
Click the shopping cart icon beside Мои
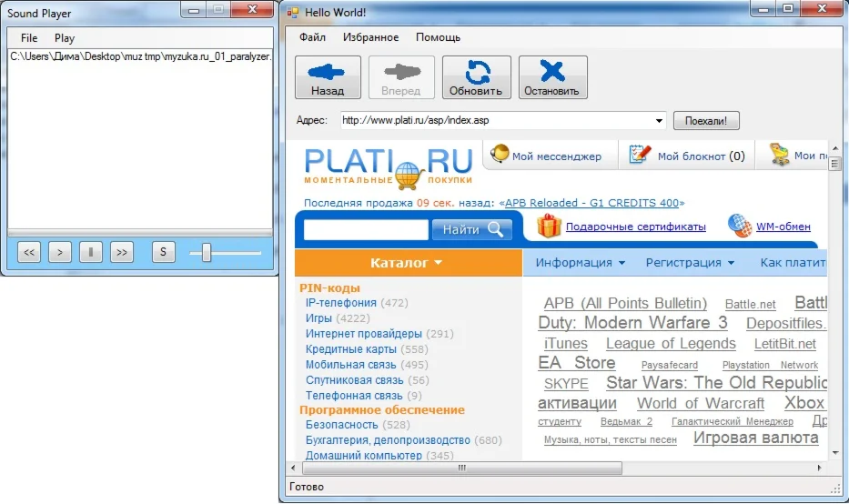(x=779, y=155)
